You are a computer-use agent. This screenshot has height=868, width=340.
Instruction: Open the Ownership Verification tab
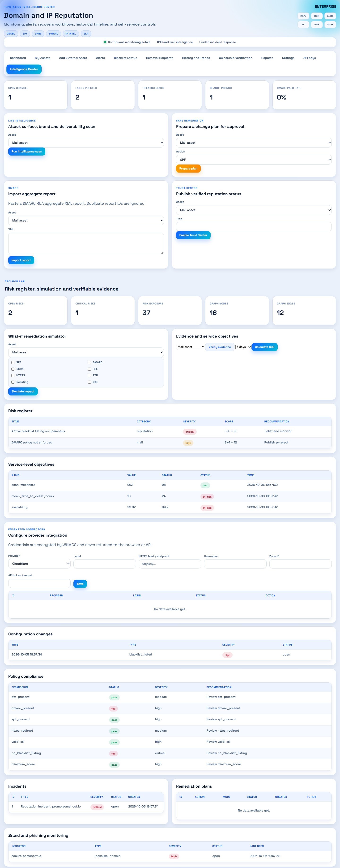tap(236, 58)
